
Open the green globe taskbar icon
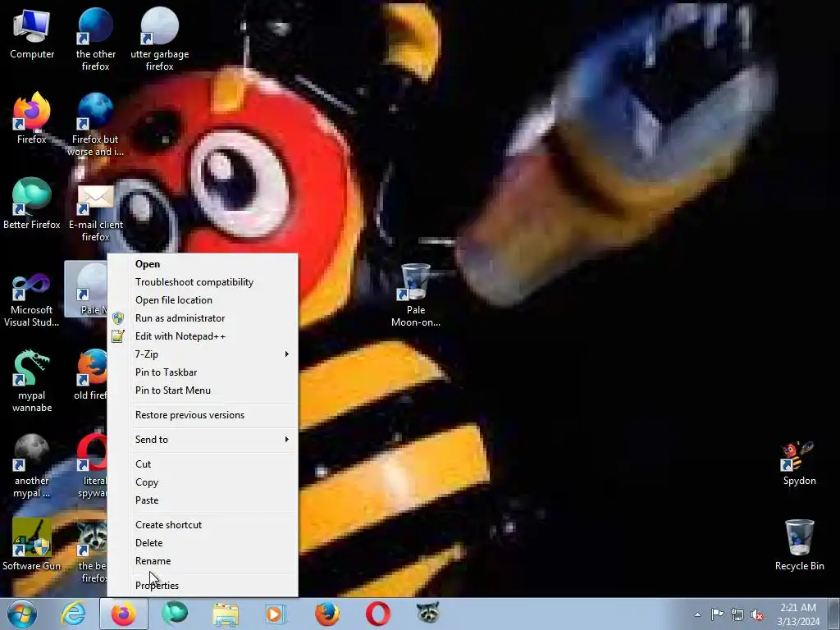(x=175, y=614)
